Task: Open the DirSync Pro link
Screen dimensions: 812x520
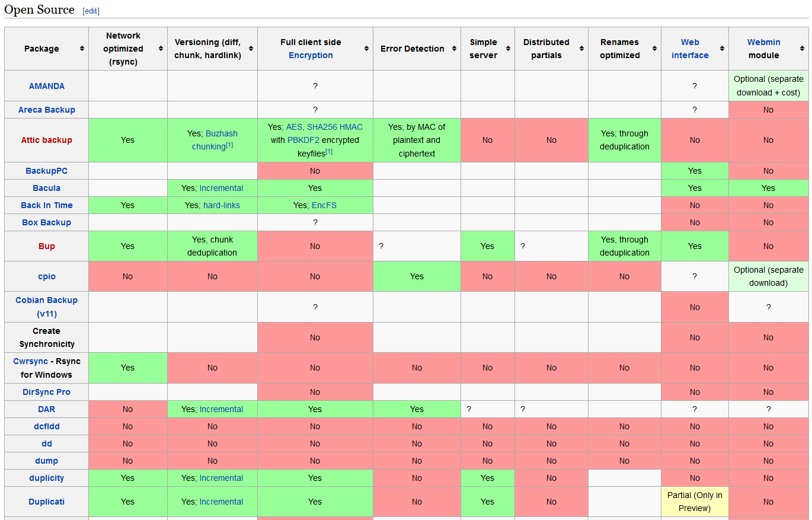Action: coord(47,392)
